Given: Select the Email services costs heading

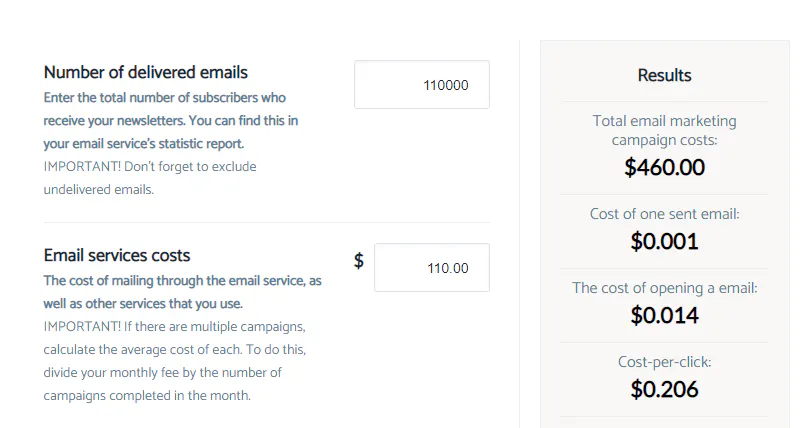Looking at the screenshot, I should pyautogui.click(x=117, y=255).
